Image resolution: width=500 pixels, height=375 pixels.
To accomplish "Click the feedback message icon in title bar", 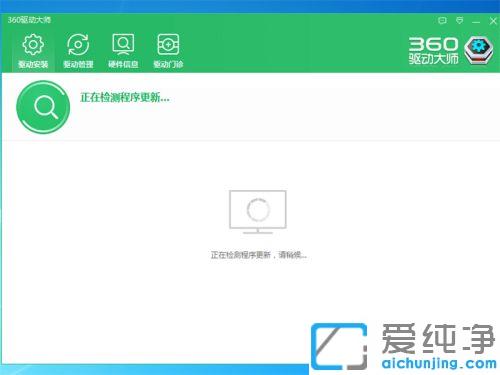I will [442, 21].
